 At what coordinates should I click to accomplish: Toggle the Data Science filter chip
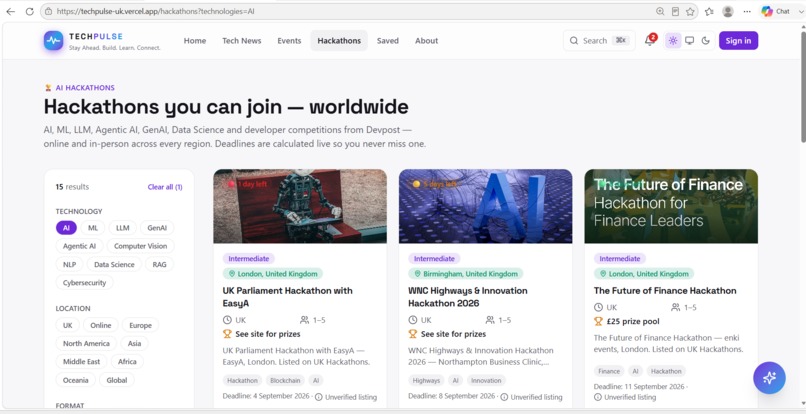point(114,264)
